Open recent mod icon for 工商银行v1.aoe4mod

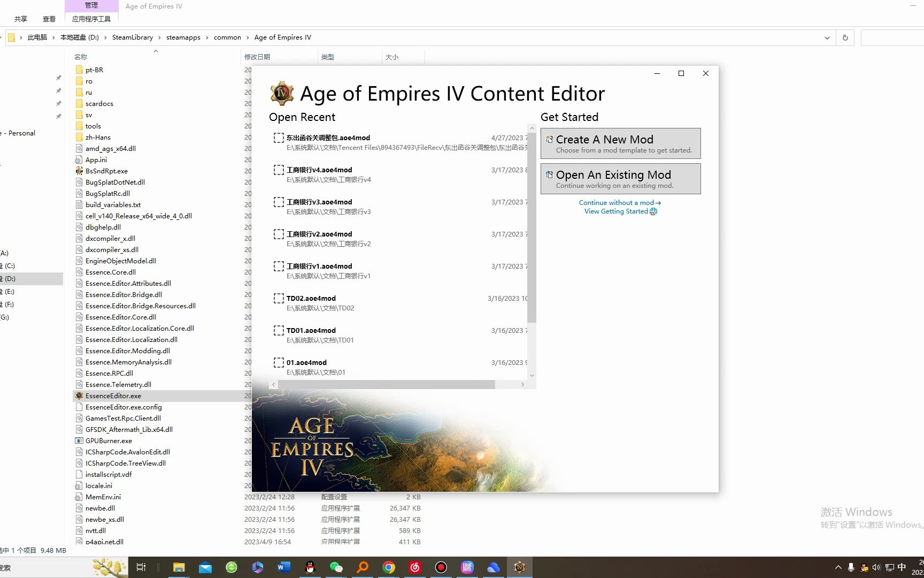tap(279, 266)
